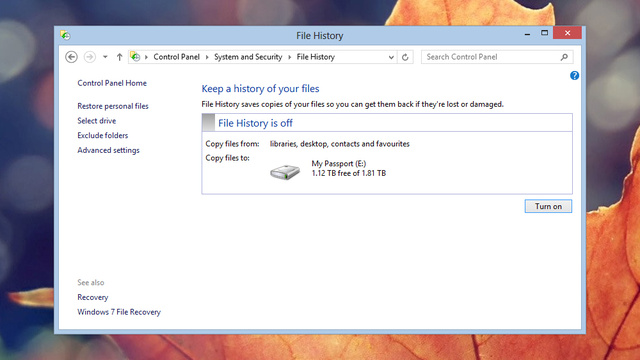Screen dimensions: 640x360
Task: Open Advanced settings link
Action: [108, 150]
